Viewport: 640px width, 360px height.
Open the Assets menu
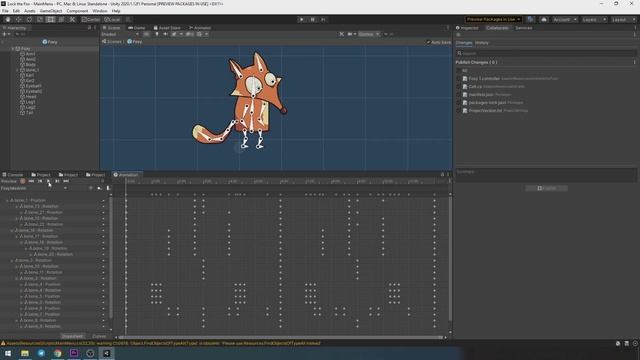(30, 11)
